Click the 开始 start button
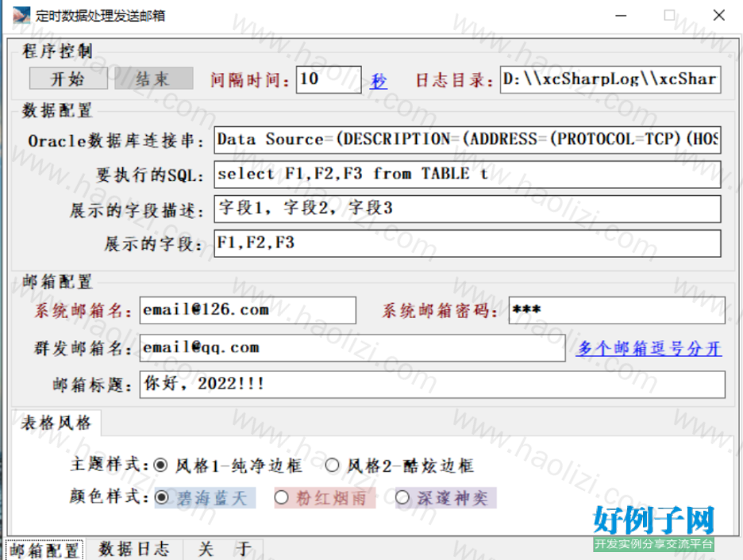Image resolution: width=743 pixels, height=560 pixels. coord(68,78)
